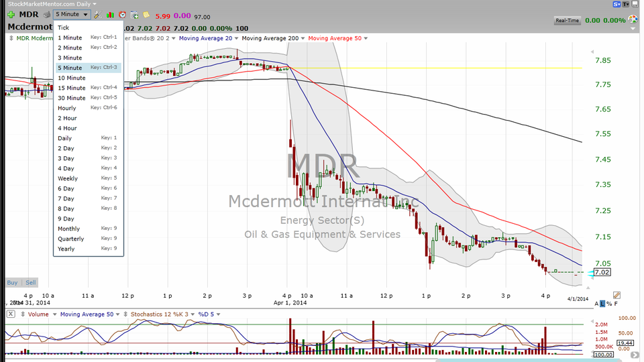
Task: Click the Buy button
Action: coord(12,282)
